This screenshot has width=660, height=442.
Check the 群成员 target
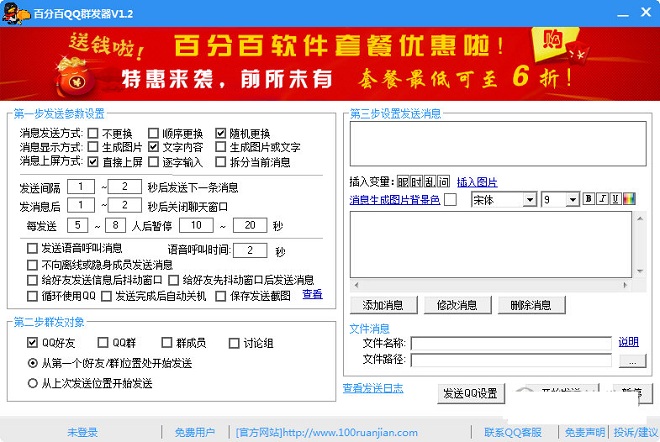[x=167, y=343]
